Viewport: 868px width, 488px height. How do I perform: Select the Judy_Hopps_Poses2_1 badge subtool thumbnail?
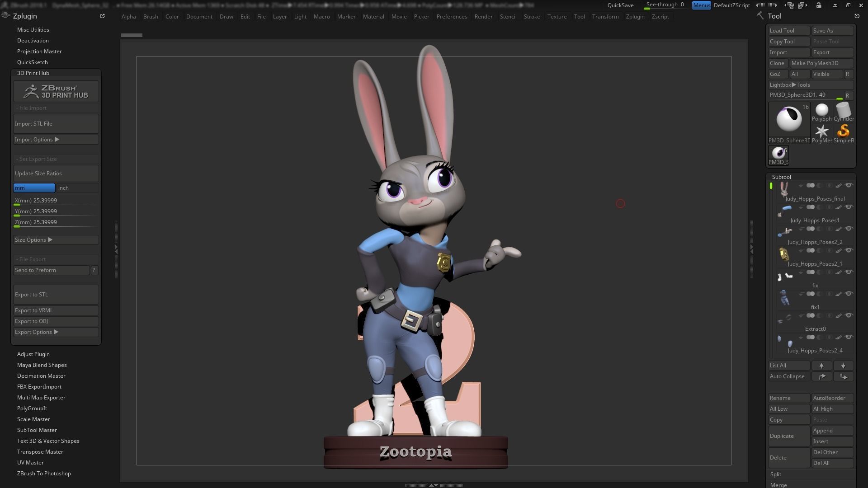(784, 254)
